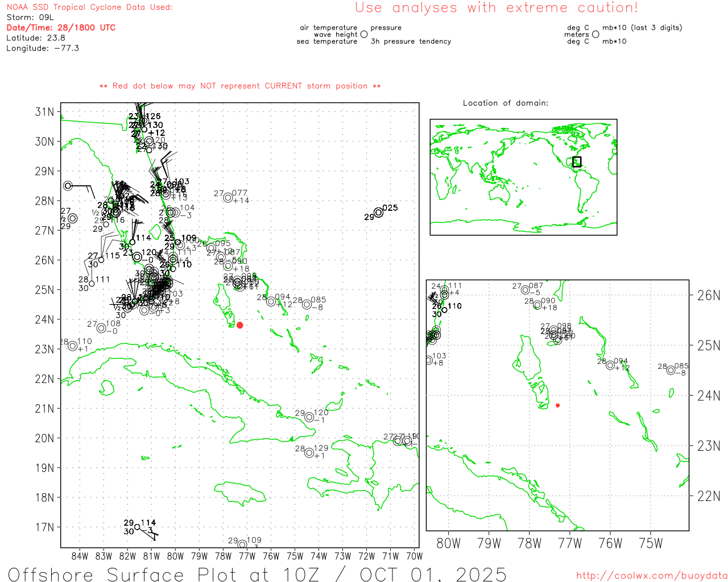Select the 'Storm: 09L' text
The width and height of the screenshot is (728, 582).
[x=30, y=17]
